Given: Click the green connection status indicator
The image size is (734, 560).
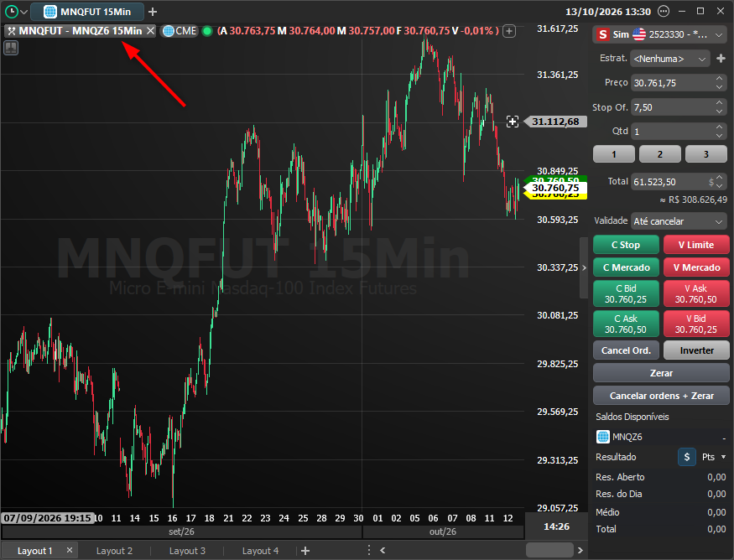Looking at the screenshot, I should 207,31.
